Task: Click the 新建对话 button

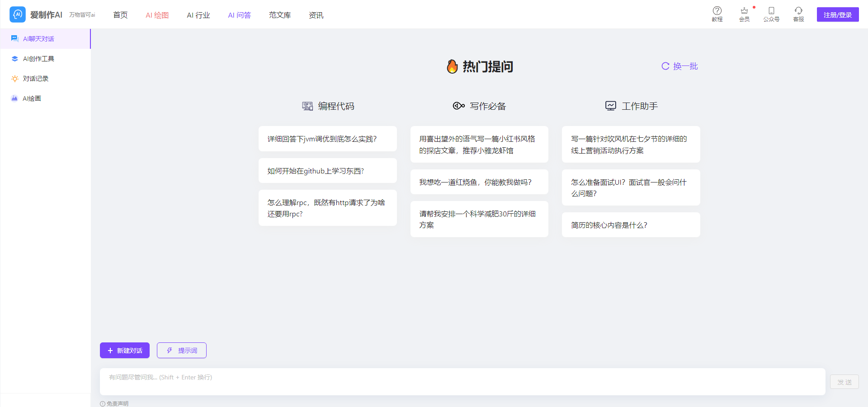Action: point(125,350)
